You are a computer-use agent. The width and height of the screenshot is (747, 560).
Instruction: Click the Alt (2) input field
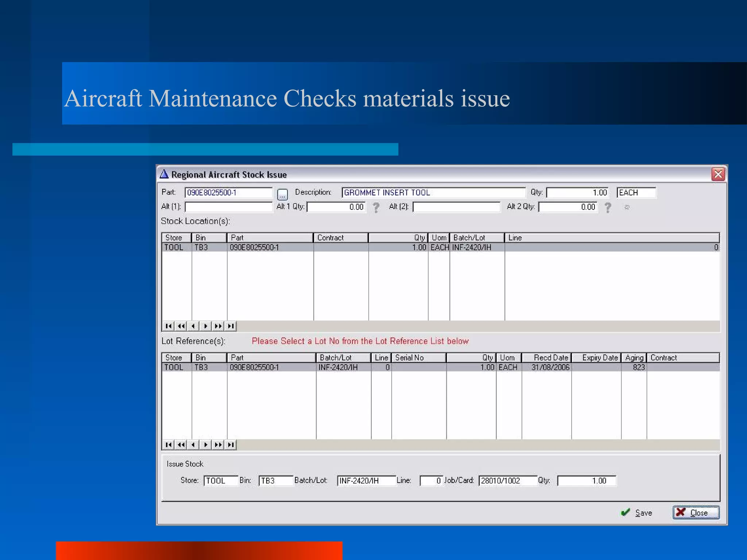456,207
